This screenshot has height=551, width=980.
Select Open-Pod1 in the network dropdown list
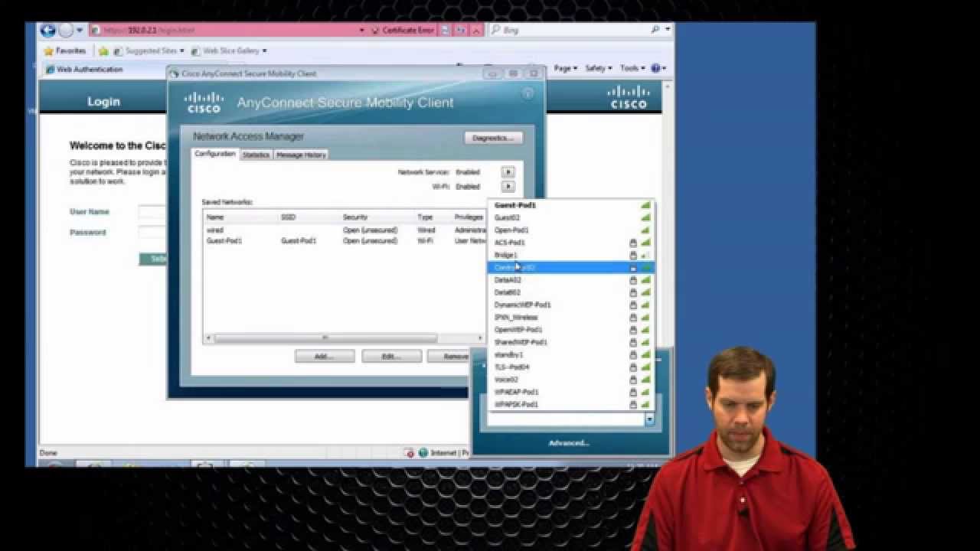point(570,230)
